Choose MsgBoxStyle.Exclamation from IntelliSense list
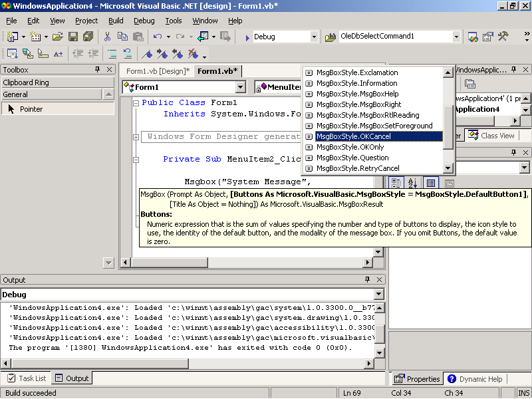This screenshot has width=532, height=399. pyautogui.click(x=373, y=72)
